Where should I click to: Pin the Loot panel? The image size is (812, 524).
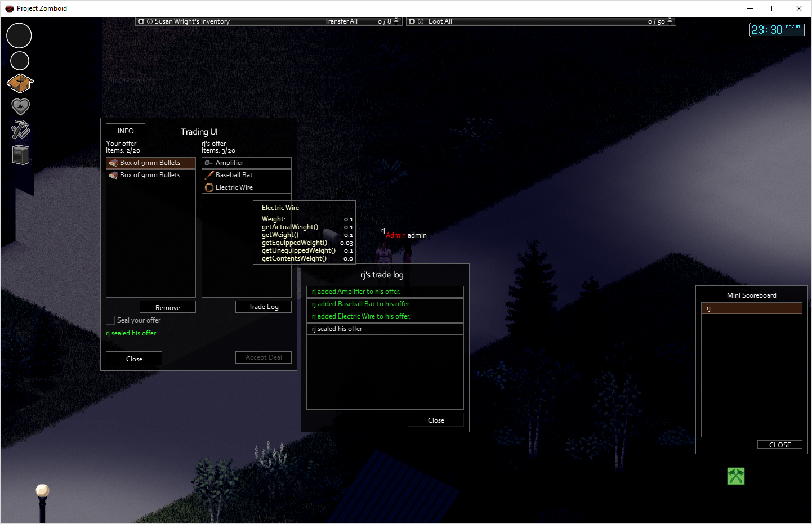click(x=670, y=21)
